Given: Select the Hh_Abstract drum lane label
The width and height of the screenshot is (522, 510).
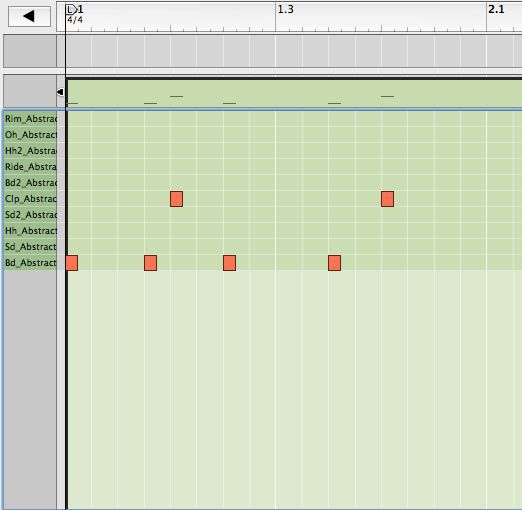Looking at the screenshot, I should [31, 231].
